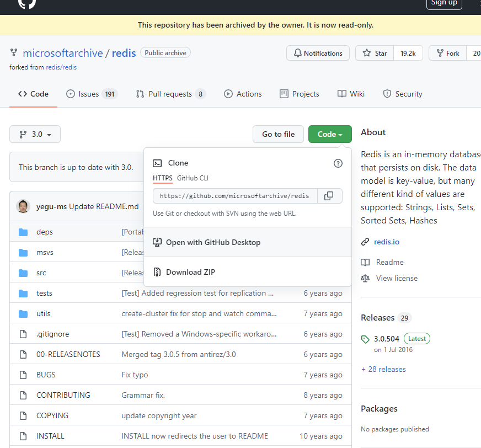Open the 3.0.504 release link

[x=387, y=339]
